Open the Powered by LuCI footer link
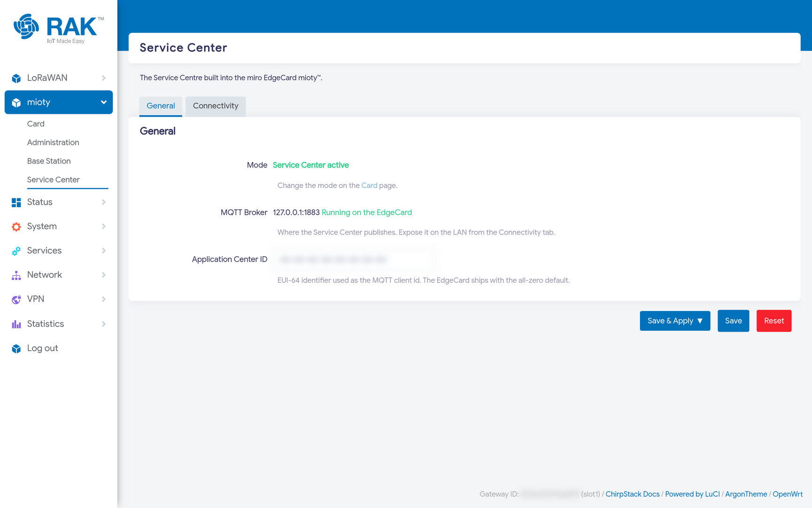The image size is (812, 508). click(x=692, y=494)
